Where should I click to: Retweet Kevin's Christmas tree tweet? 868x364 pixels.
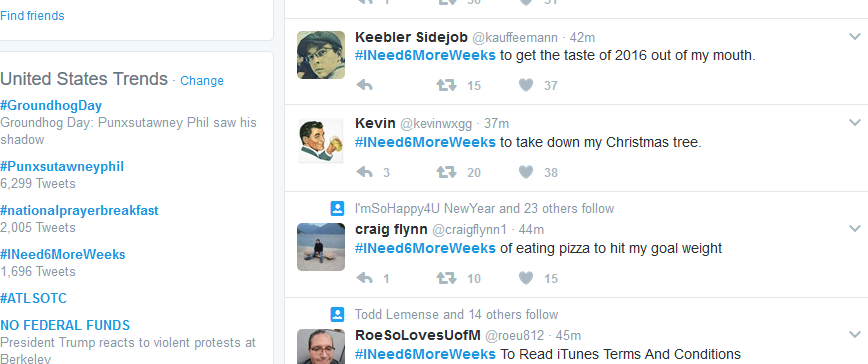click(446, 172)
